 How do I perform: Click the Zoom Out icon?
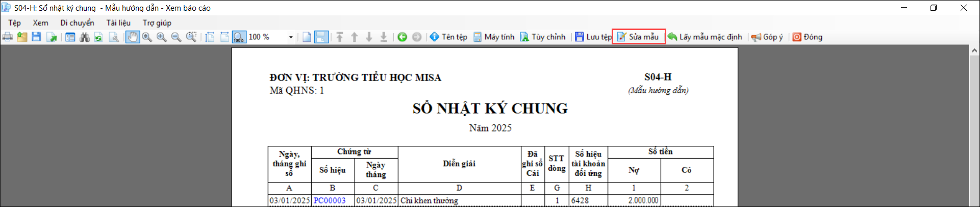[176, 37]
